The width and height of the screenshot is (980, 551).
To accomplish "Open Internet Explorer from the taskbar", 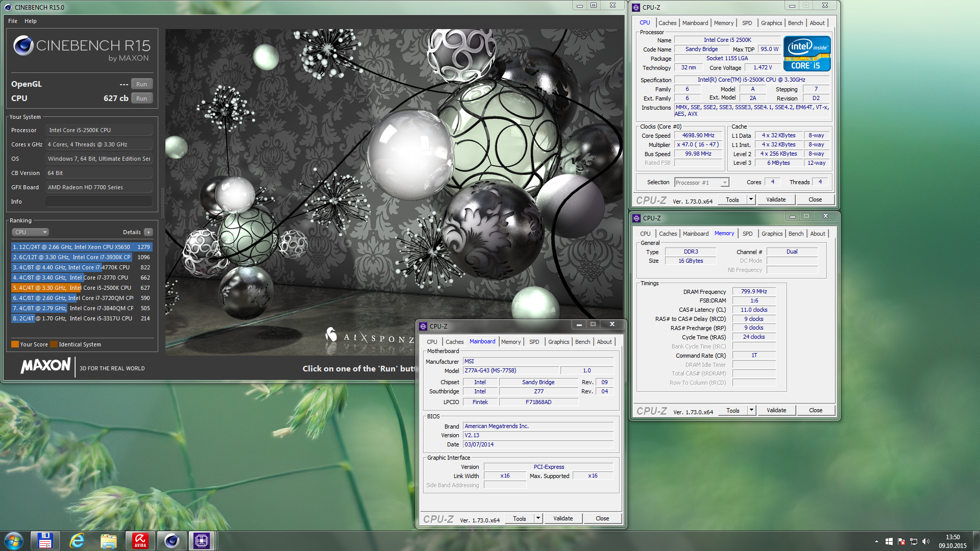I will point(77,540).
